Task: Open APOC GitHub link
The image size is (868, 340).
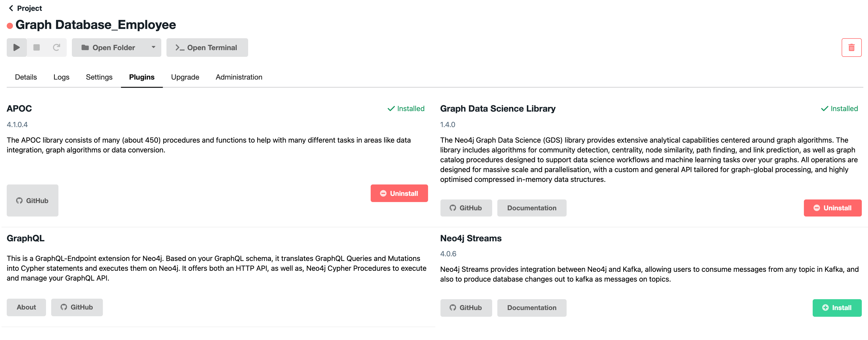Action: [x=32, y=200]
